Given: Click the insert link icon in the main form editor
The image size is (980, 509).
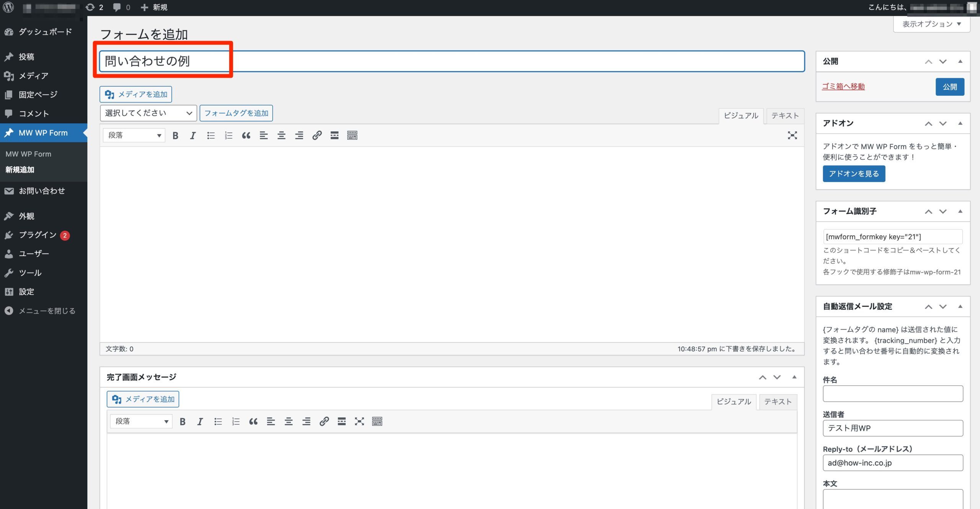Looking at the screenshot, I should [x=317, y=135].
